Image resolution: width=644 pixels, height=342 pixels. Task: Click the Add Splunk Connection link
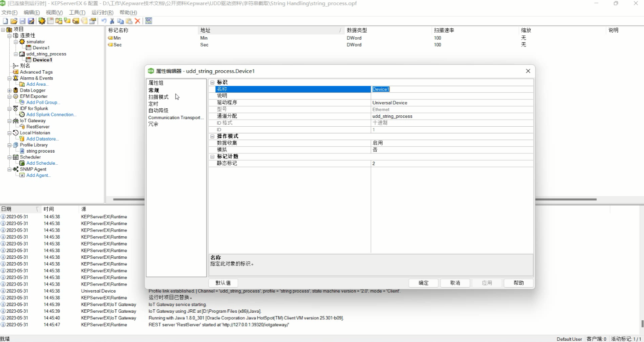point(51,115)
